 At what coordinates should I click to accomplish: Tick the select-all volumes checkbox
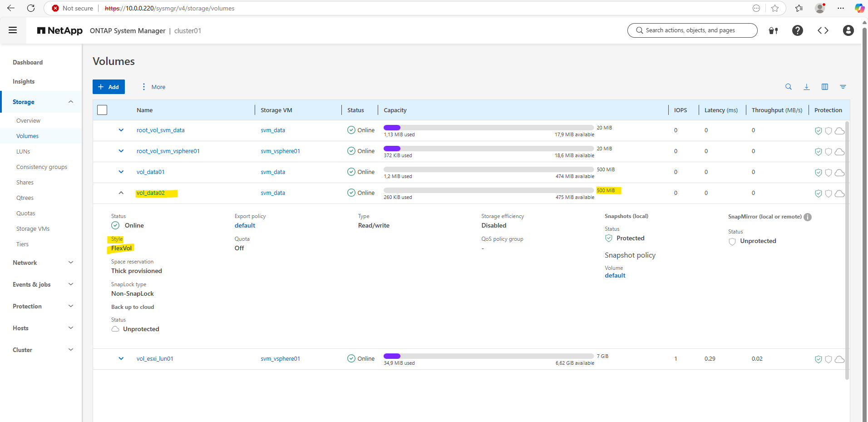coord(102,110)
